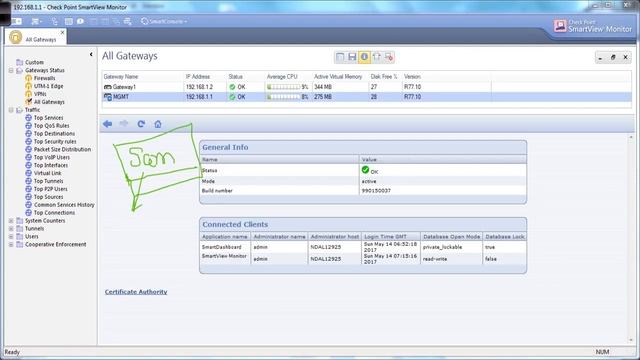Refresh the gateway details pane
640x360 pixels.
coord(141,124)
